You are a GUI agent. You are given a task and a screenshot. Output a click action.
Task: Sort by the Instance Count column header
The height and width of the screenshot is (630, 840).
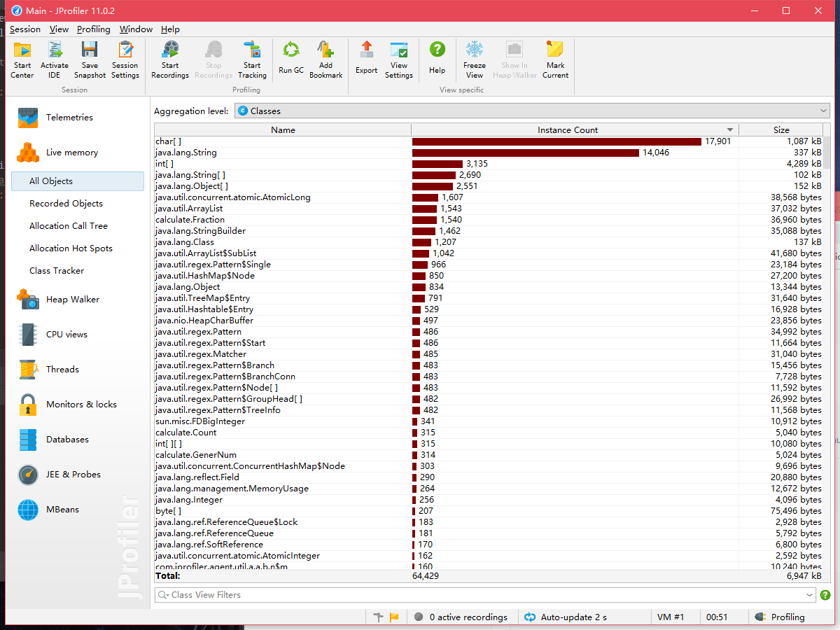click(575, 129)
